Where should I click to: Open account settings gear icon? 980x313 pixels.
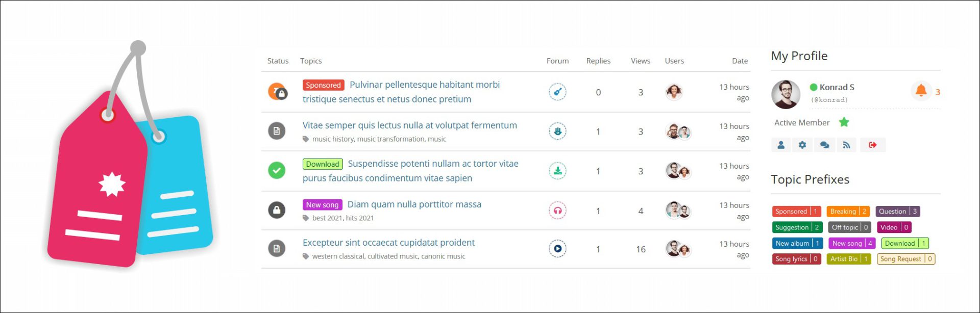coord(802,145)
